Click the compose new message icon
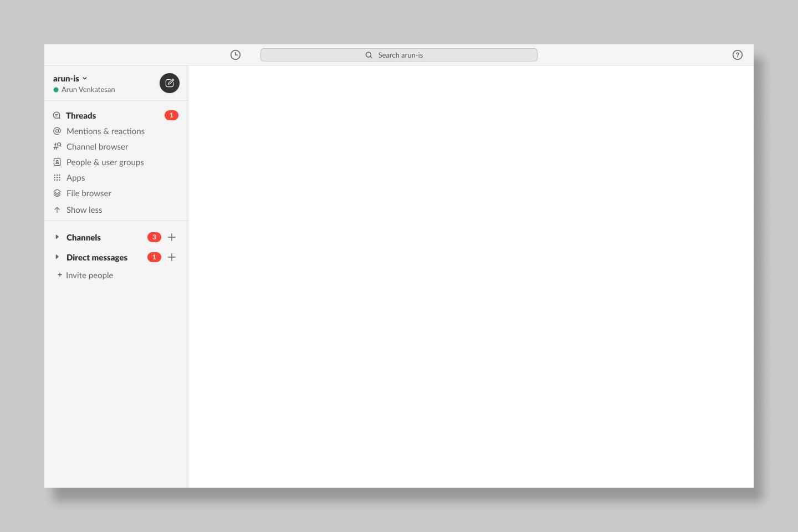This screenshot has width=798, height=532. pos(170,83)
